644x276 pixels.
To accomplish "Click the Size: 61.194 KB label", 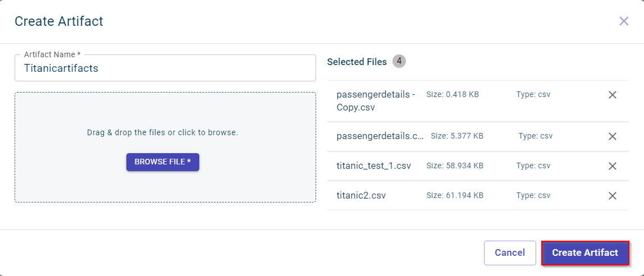I will coord(455,196).
